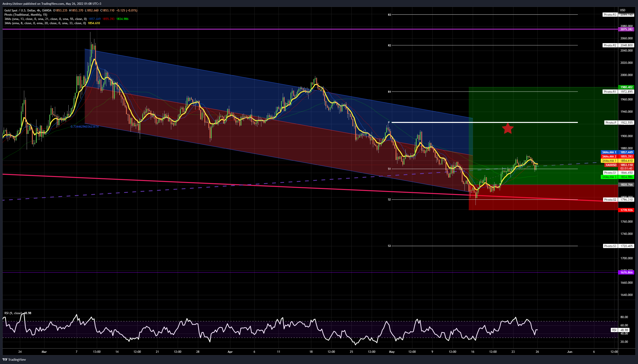
Task: Click the 2000.000 price axis tick
Action: click(x=626, y=75)
